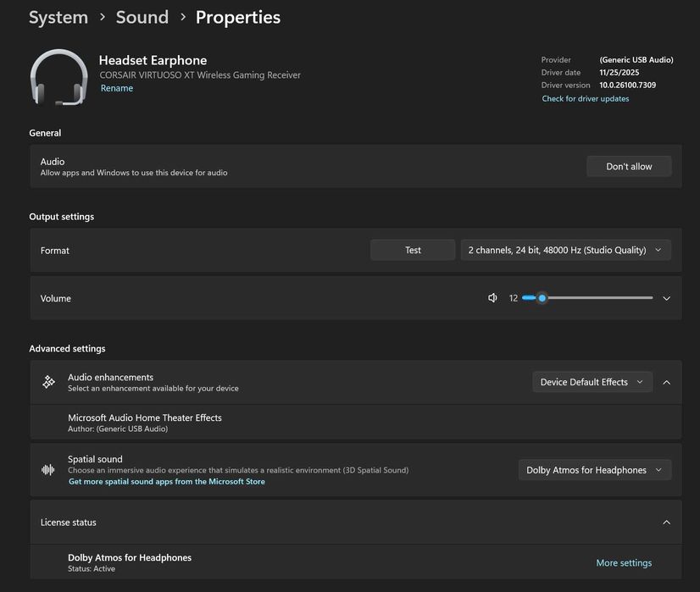Adjust the volume slider handle
Image resolution: width=700 pixels, height=592 pixels.
[542, 298]
